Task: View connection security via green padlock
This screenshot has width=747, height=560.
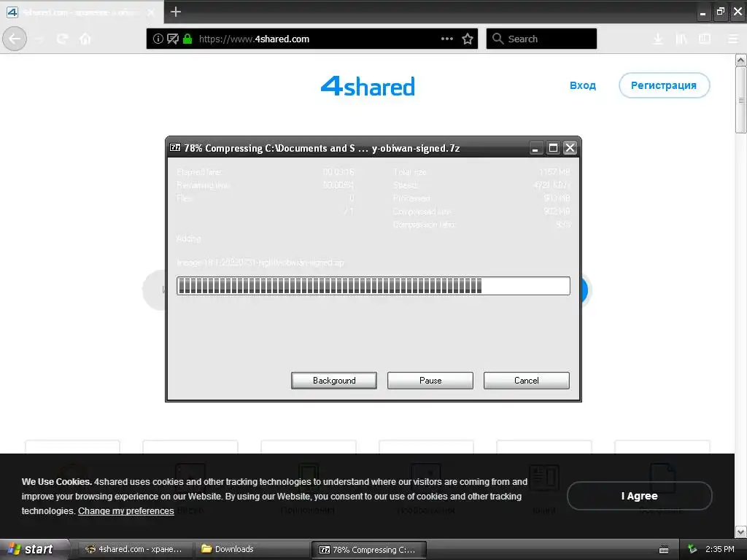Action: click(x=187, y=39)
